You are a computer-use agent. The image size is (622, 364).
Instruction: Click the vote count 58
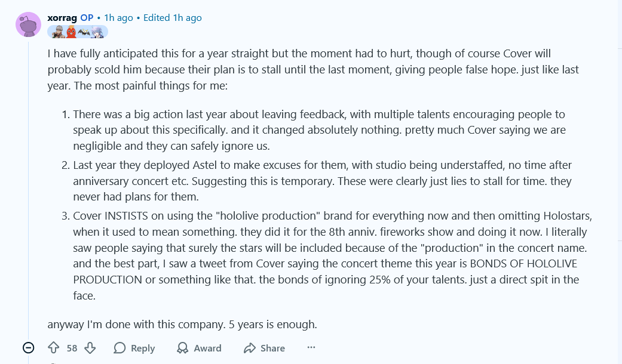72,348
